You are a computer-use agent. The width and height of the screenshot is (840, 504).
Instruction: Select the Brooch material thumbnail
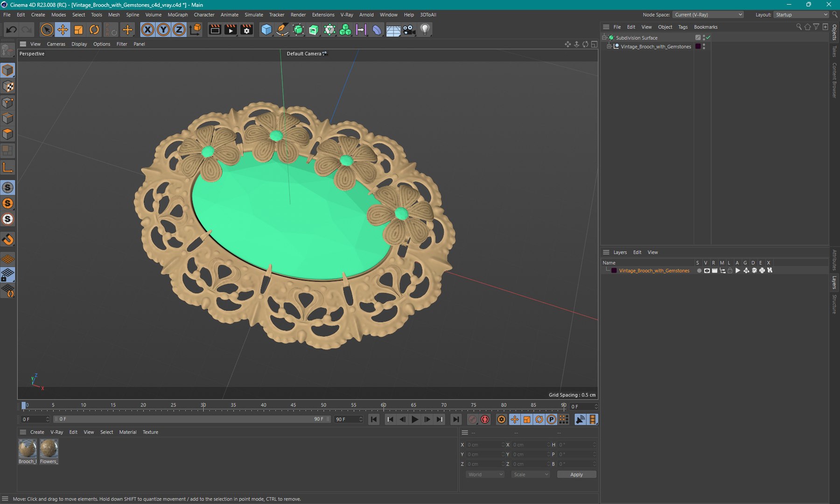click(28, 448)
